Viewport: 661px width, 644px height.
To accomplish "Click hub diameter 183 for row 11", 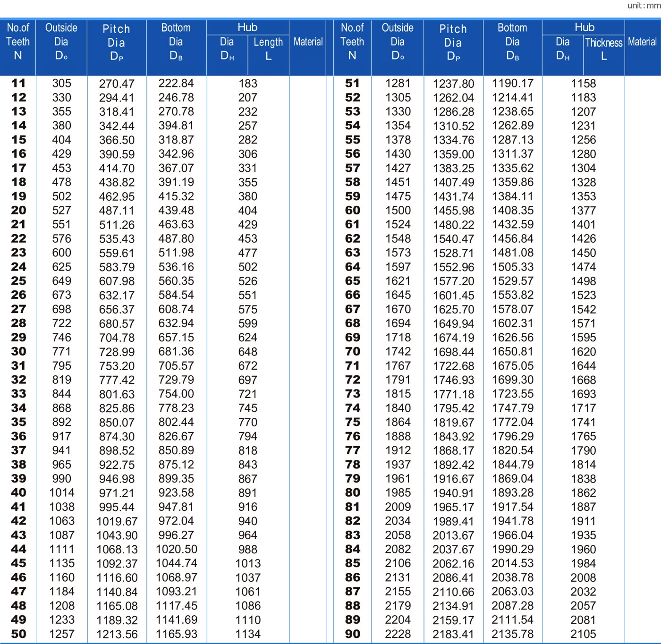I will click(247, 84).
